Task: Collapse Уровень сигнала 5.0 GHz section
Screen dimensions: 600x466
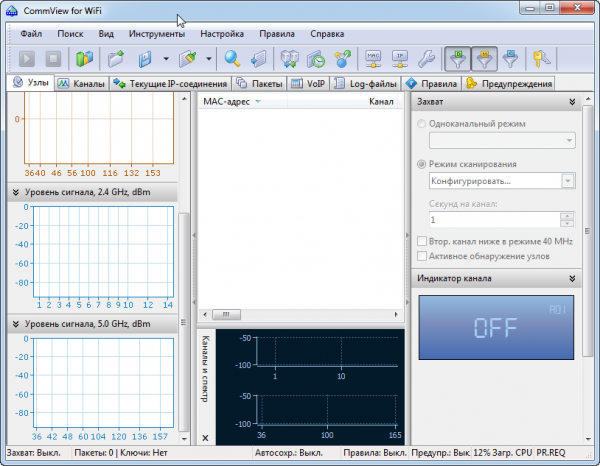Action: 16,324
